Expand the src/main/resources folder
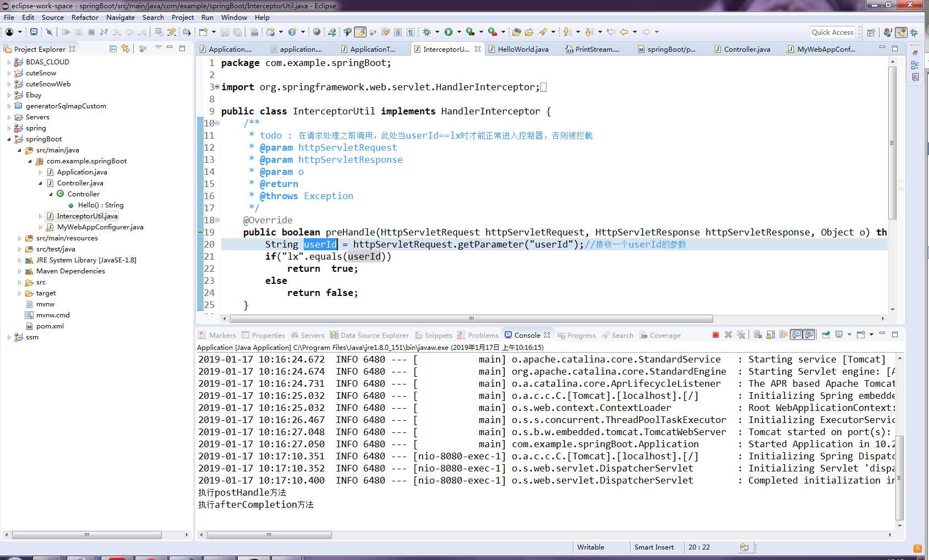929x560 pixels. [x=19, y=238]
